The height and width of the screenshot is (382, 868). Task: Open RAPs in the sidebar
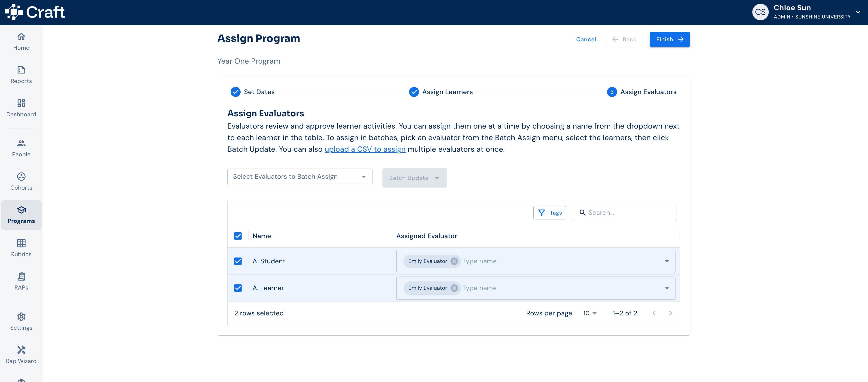click(x=21, y=281)
